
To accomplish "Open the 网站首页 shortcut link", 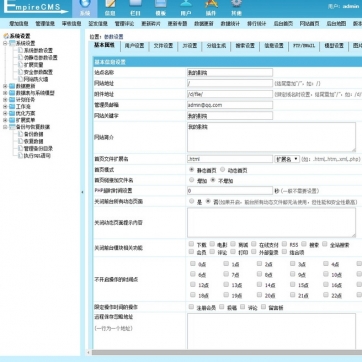I will tap(309, 24).
